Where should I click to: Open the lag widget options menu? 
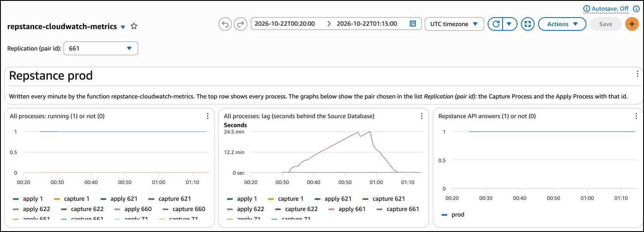point(422,116)
